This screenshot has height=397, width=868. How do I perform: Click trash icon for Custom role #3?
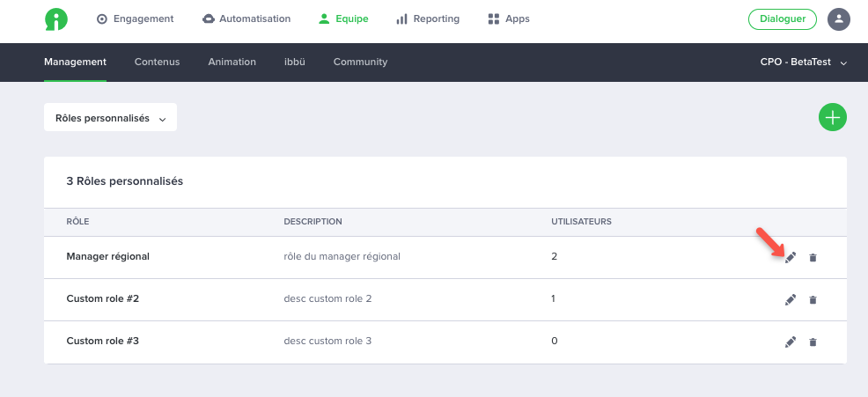click(813, 342)
